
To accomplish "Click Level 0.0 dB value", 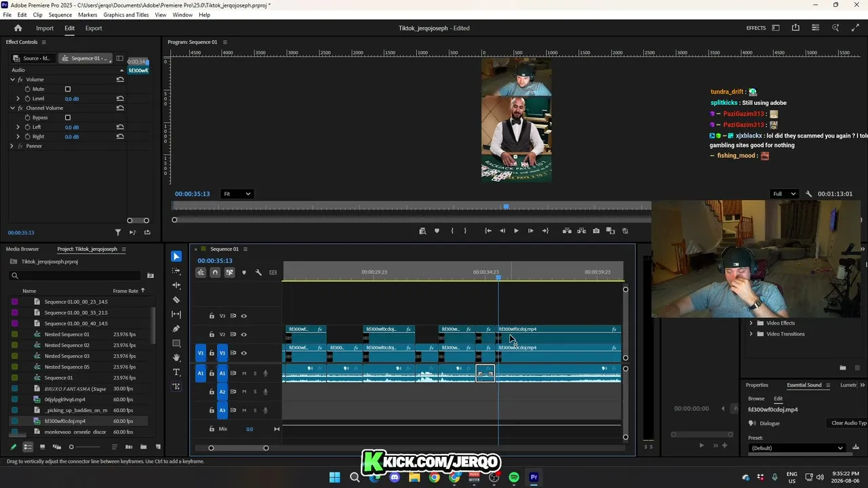I will pyautogui.click(x=72, y=99).
